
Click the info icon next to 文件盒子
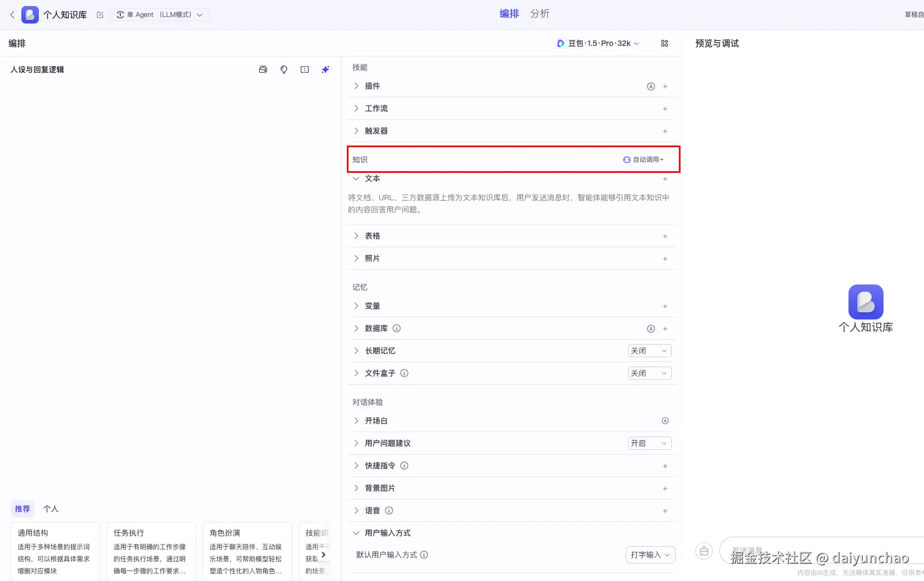(404, 373)
